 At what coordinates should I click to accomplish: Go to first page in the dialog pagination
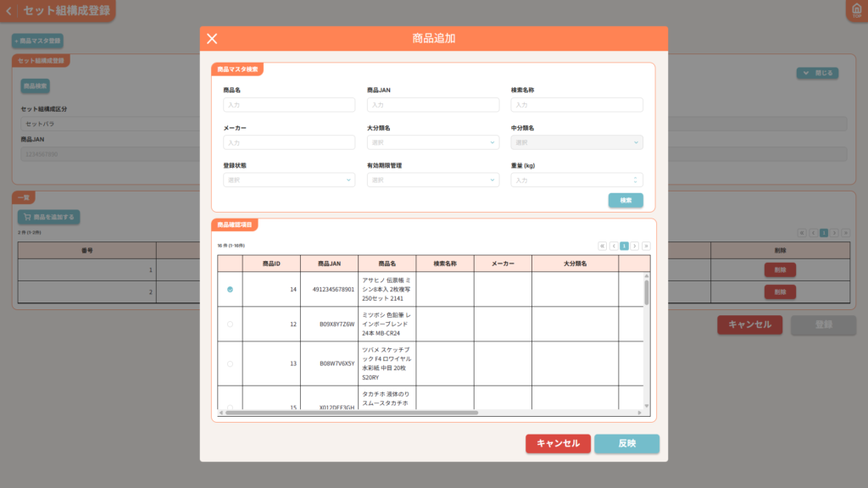point(603,246)
